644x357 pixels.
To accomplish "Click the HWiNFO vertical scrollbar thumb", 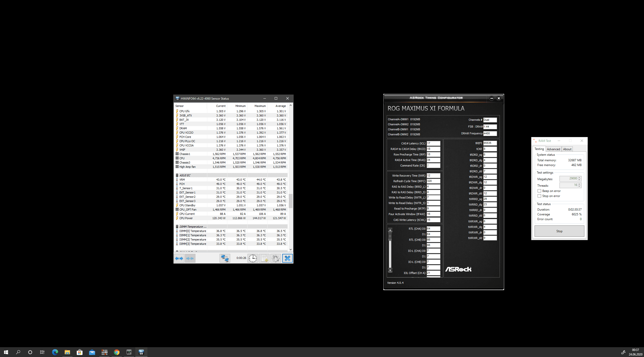I will pos(291,201).
